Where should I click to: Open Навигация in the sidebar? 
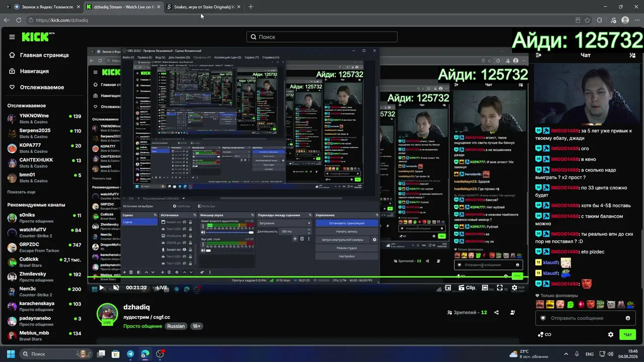point(29,71)
